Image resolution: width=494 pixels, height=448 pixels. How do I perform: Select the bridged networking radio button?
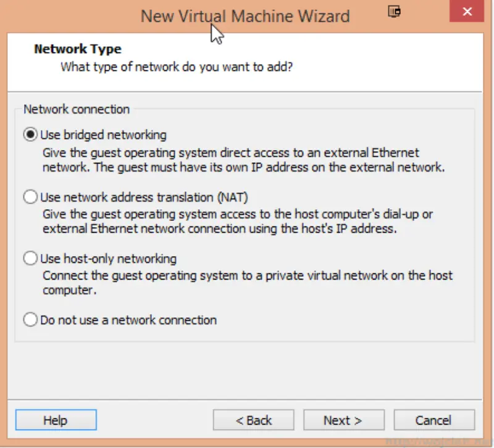click(x=30, y=135)
